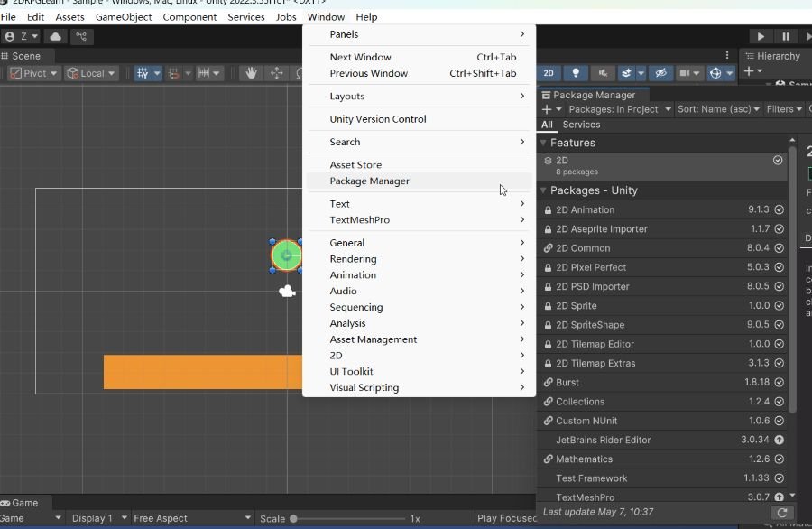The width and height of the screenshot is (812, 529).
Task: Open the Gizmos dropdown arrow
Action: click(730, 74)
